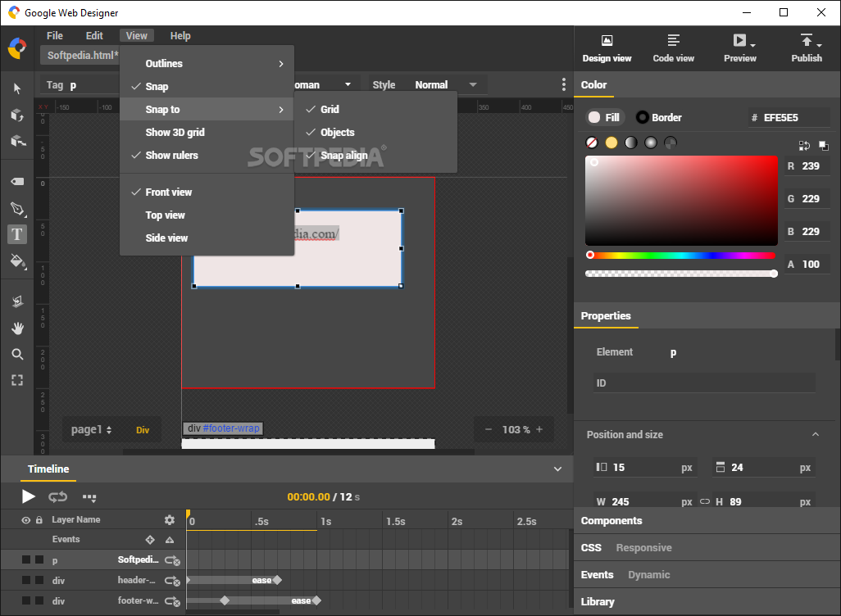Expand the Outlines submenu
841x616 pixels.
[x=207, y=63]
